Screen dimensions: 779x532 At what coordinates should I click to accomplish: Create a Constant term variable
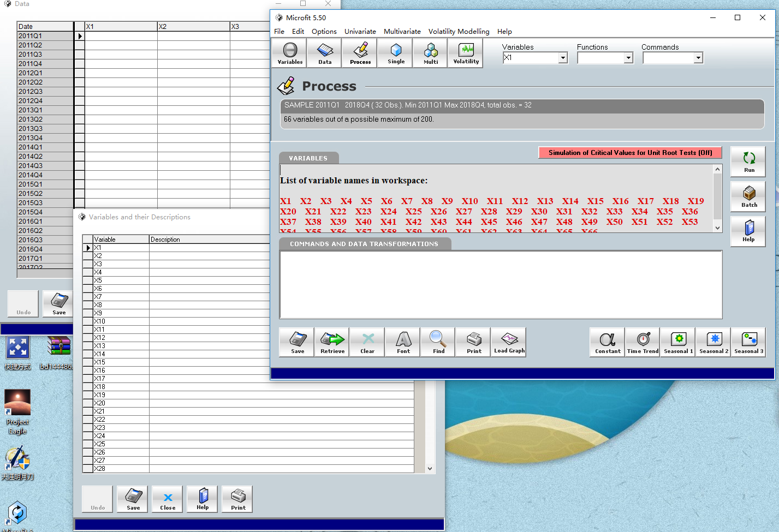(608, 342)
